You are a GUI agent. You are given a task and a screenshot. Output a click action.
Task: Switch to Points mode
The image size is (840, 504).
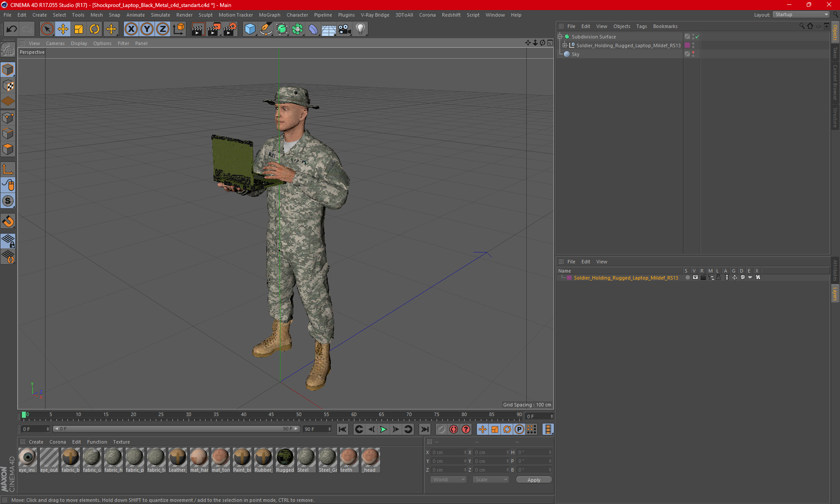point(8,118)
